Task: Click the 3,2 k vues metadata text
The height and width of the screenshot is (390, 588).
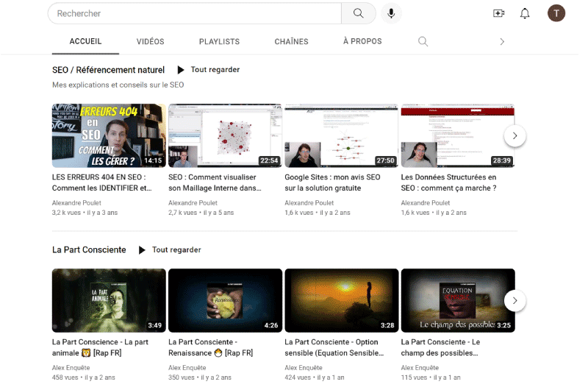Action: tap(66, 213)
